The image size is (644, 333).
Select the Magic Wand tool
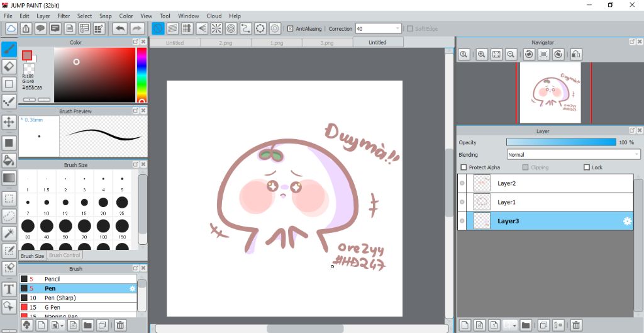(9, 234)
